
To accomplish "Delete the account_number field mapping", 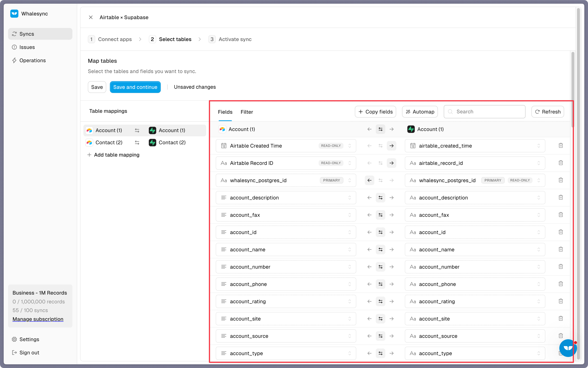I will click(561, 266).
